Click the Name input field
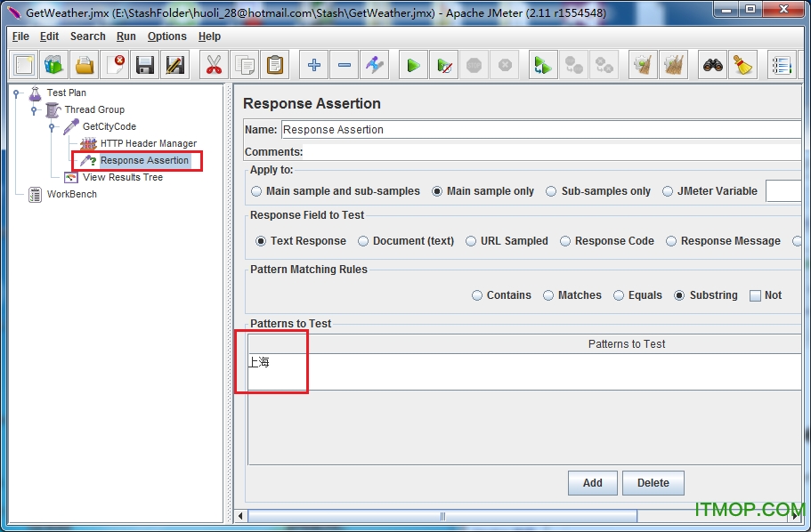811x532 pixels. [x=540, y=130]
